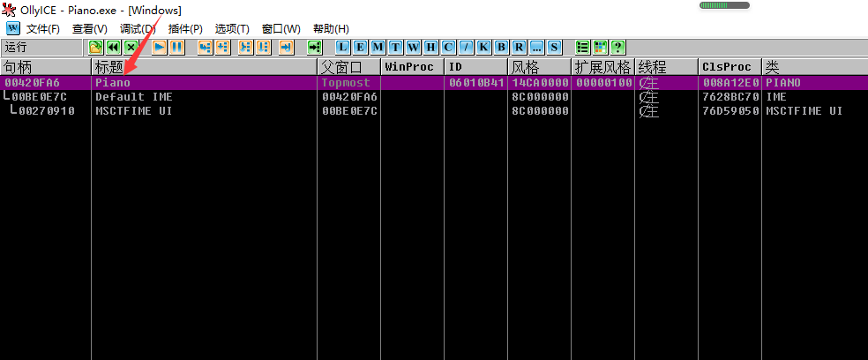Close the debugged program
The image size is (868, 360).
coord(131,47)
